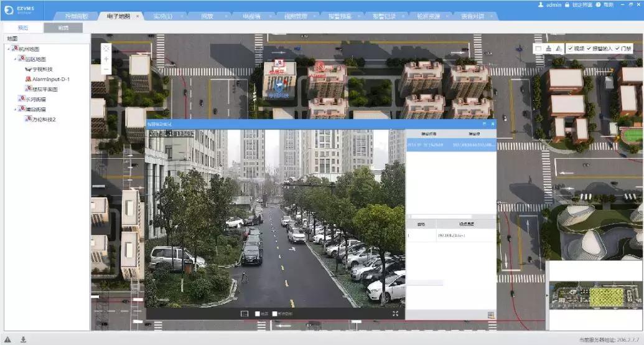Image resolution: width=644 pixels, height=345 pixels.
Task: Collapse the 浦沿街道 tree node
Action: (x=15, y=110)
